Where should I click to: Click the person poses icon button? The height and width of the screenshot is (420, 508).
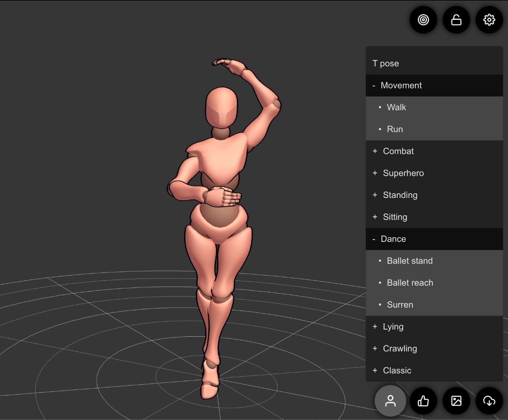(391, 401)
